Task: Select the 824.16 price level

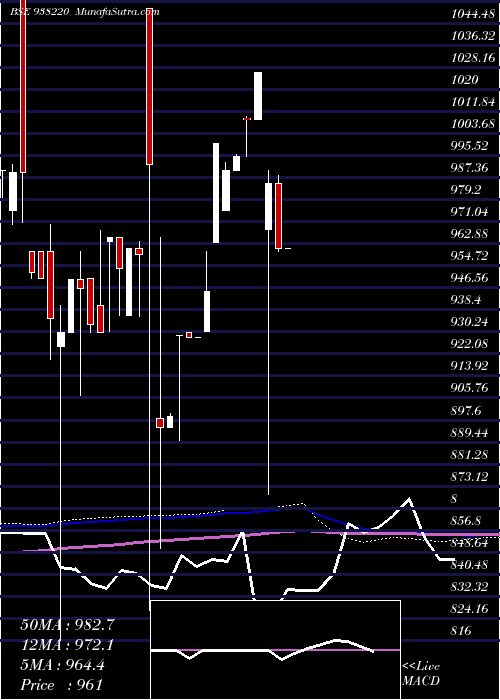Action: (x=470, y=609)
